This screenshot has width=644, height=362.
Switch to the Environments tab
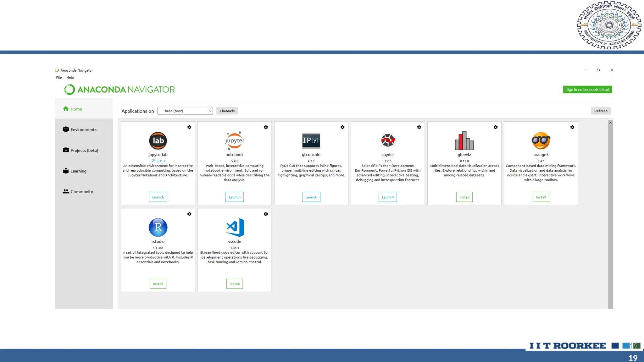coord(83,129)
